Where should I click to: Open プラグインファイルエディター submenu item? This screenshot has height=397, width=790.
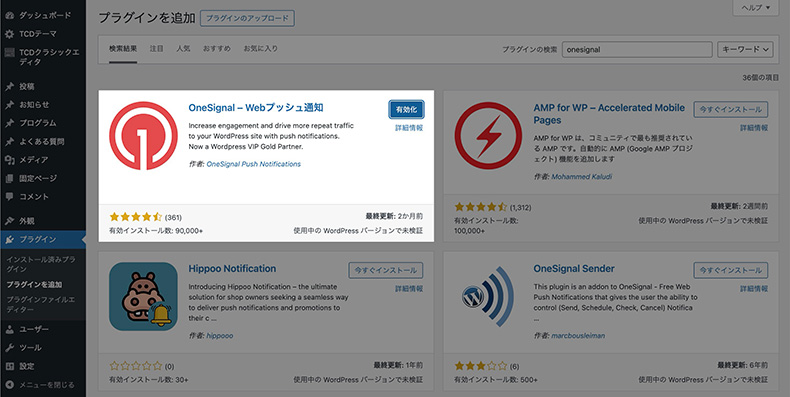(41, 304)
